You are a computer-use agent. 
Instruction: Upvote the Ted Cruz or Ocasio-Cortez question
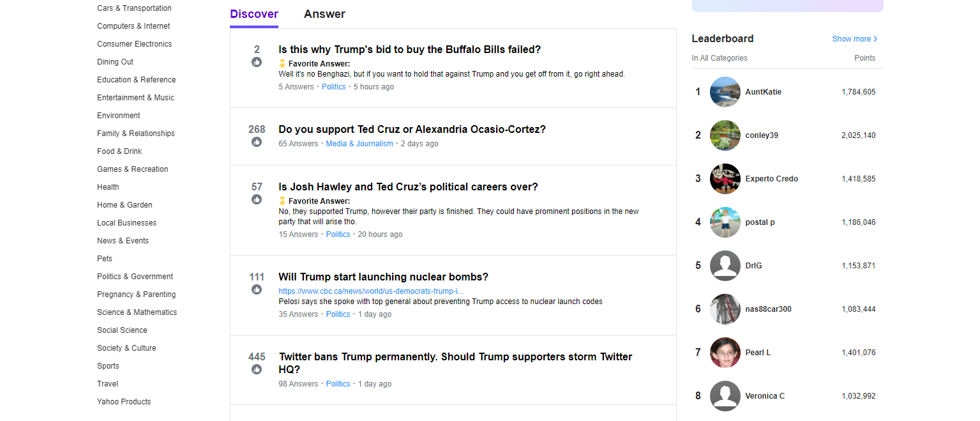pos(257,142)
